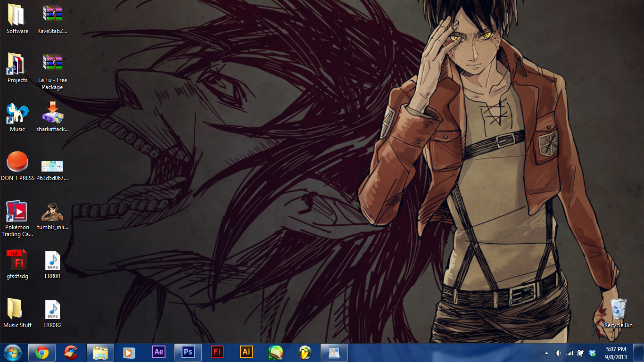Open Windows Media Player taskbar icon

pos(129,352)
